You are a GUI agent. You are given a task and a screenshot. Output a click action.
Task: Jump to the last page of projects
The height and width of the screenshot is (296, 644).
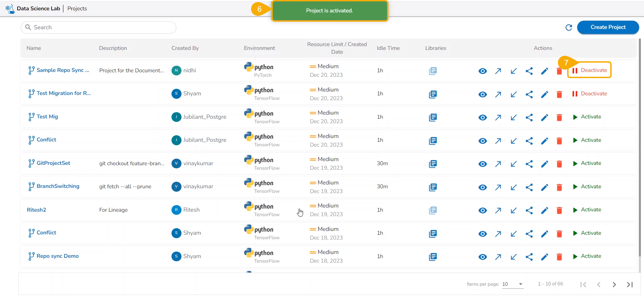[630, 284]
